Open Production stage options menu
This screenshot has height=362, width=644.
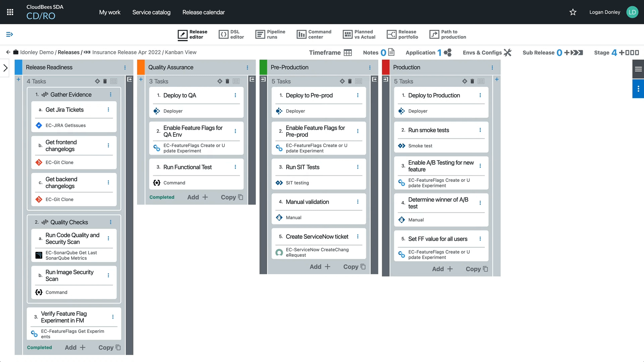pyautogui.click(x=492, y=67)
